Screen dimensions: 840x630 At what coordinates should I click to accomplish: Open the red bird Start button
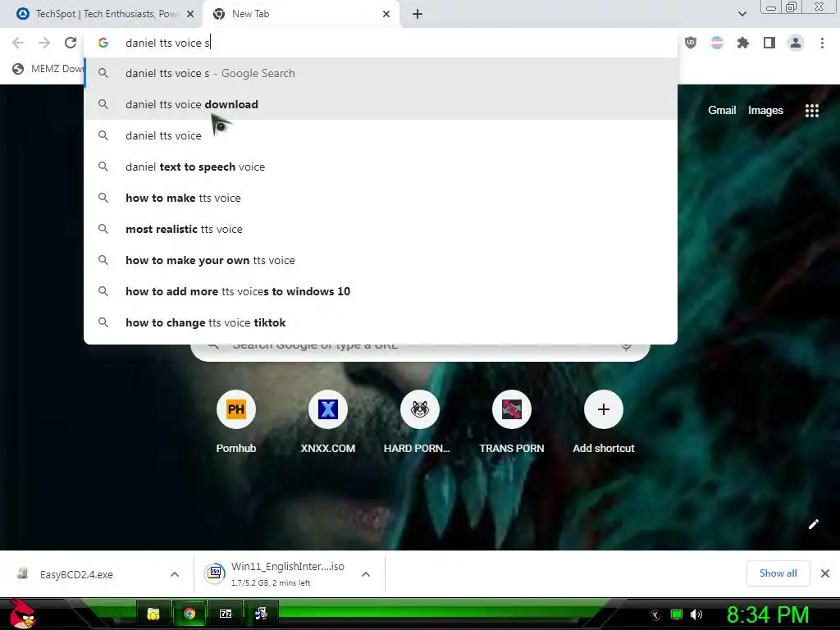pos(22,614)
